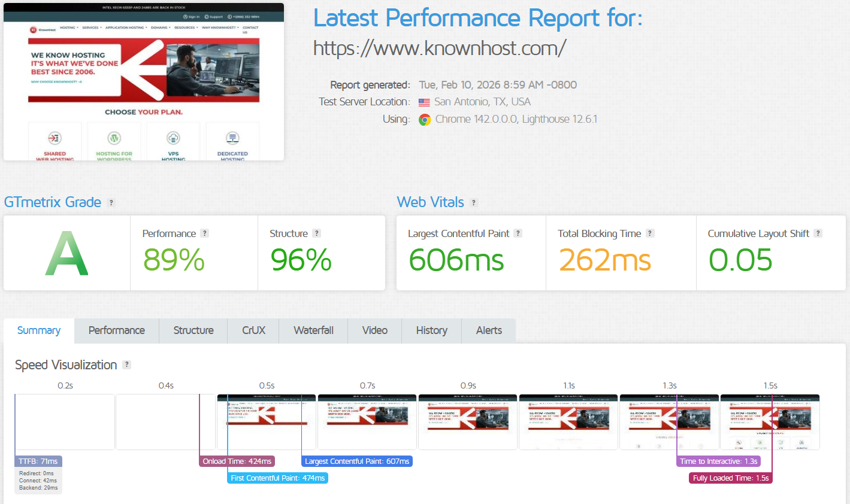Viewport: 850px width, 504px height.
Task: Click the USA flag icon
Action: point(424,102)
